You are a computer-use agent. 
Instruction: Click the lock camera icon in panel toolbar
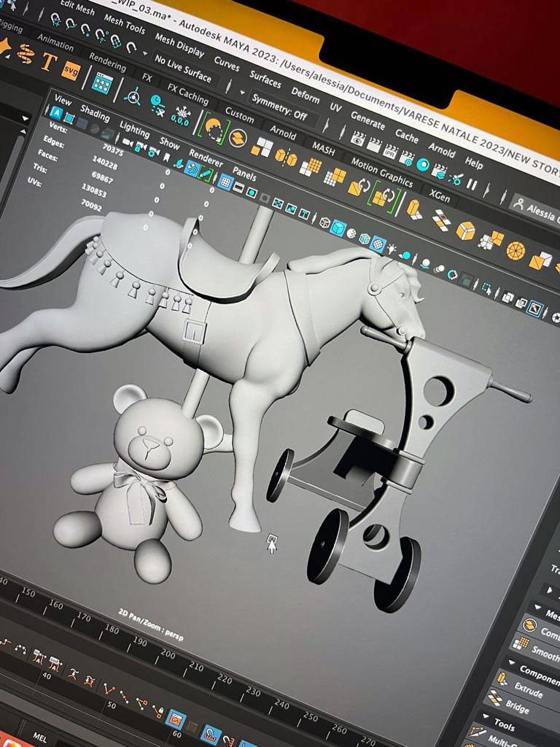point(140,147)
